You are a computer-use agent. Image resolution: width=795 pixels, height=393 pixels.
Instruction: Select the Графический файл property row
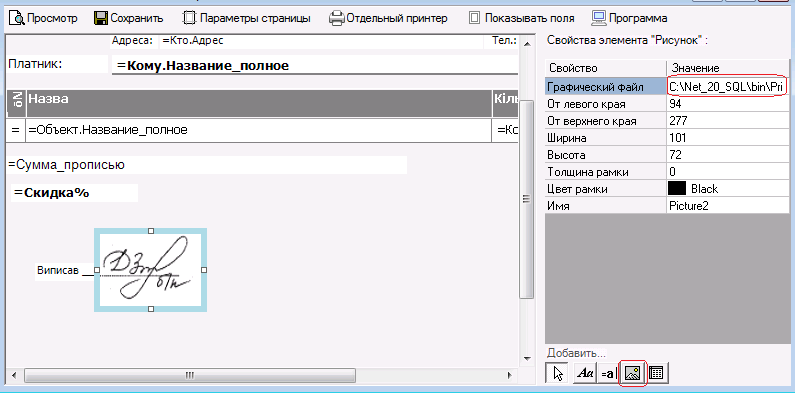pyautogui.click(x=667, y=87)
